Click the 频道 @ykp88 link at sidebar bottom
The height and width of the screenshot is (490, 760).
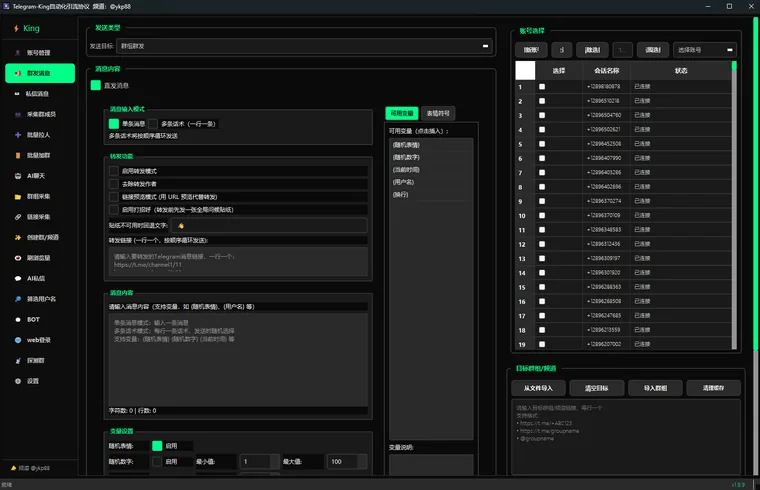tap(34, 468)
